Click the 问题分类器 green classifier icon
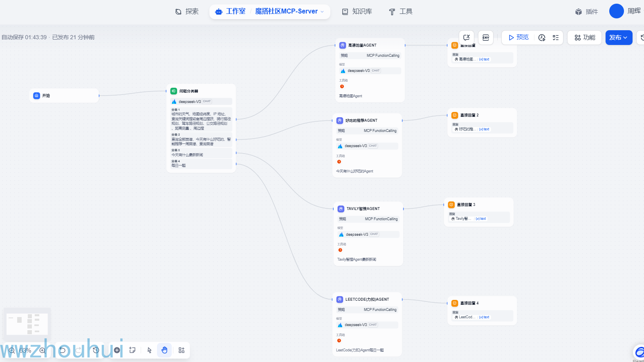This screenshot has width=644, height=362. [174, 91]
